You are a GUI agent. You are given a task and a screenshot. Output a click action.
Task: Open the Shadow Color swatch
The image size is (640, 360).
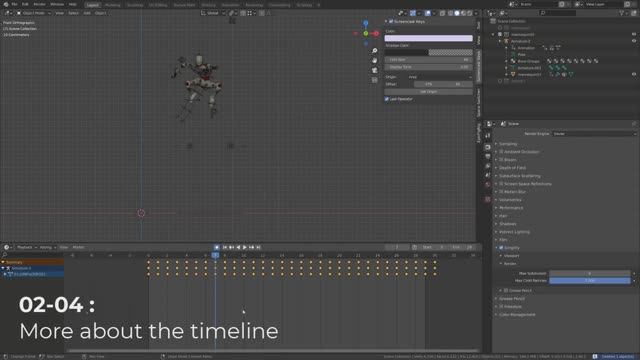tap(429, 52)
